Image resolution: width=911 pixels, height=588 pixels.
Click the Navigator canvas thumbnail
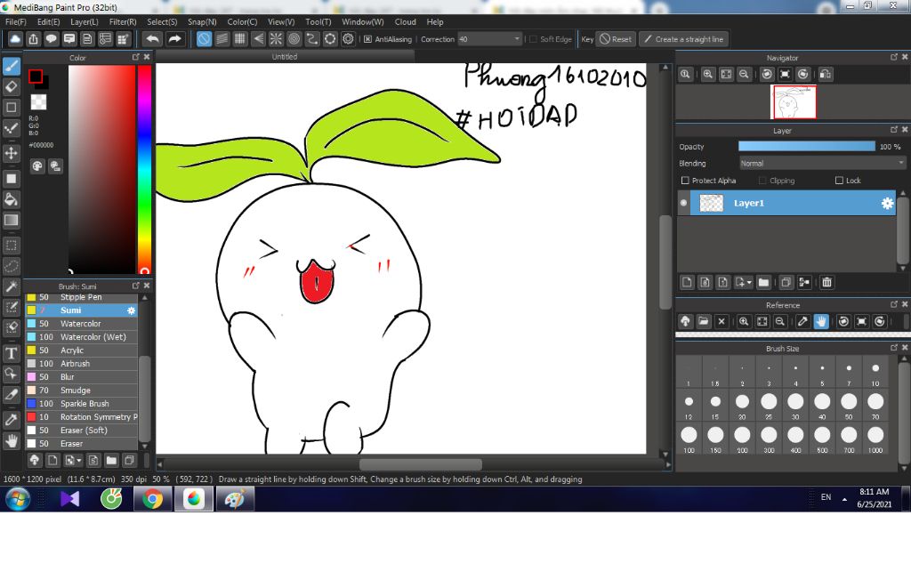click(x=793, y=101)
